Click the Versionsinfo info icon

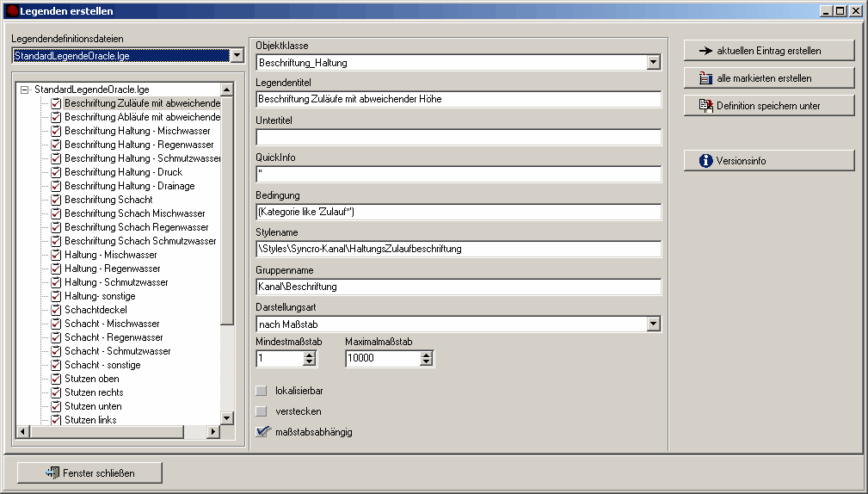[706, 161]
